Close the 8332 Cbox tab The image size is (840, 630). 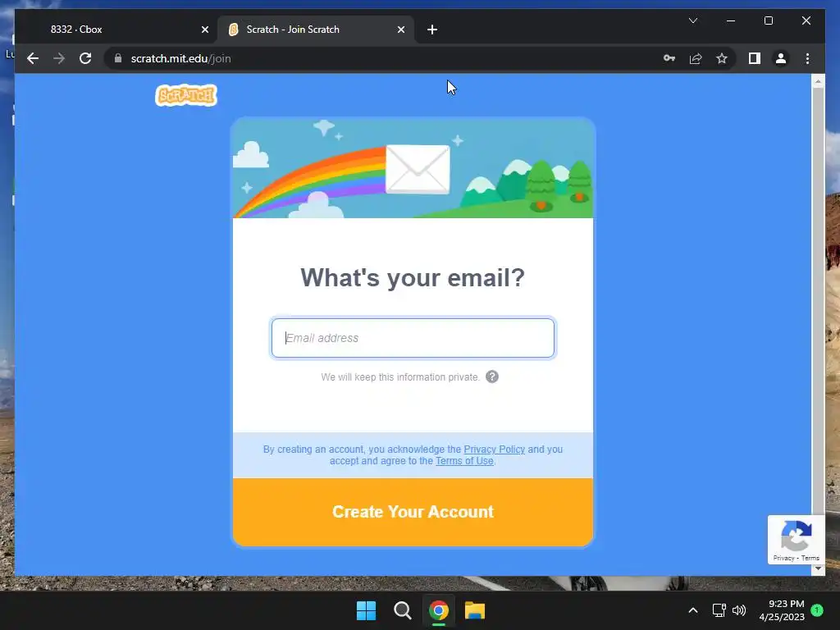coord(204,30)
